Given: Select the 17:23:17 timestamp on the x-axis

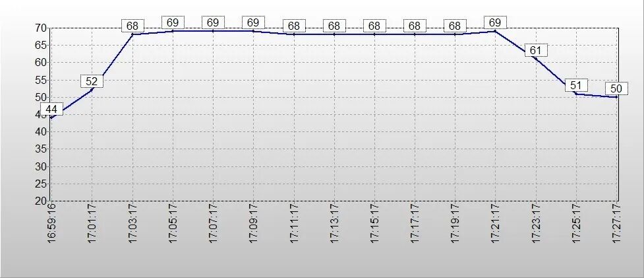Looking at the screenshot, I should tap(536, 225).
